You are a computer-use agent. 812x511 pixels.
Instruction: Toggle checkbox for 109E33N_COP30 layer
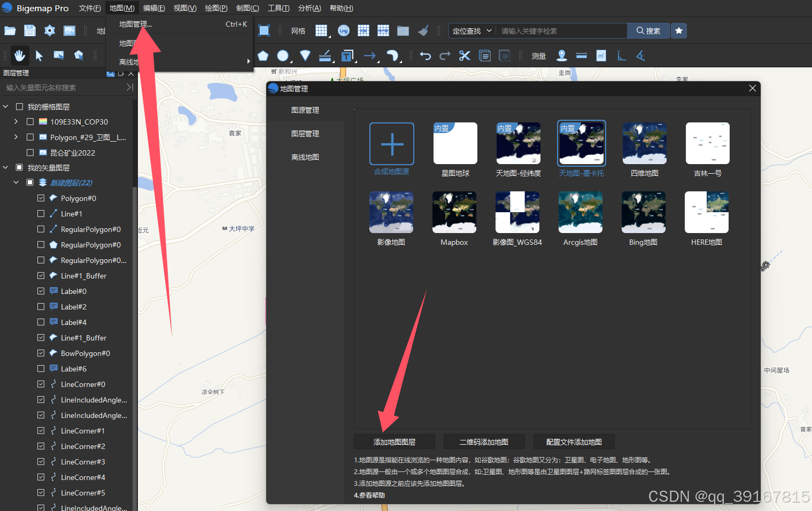(x=30, y=122)
